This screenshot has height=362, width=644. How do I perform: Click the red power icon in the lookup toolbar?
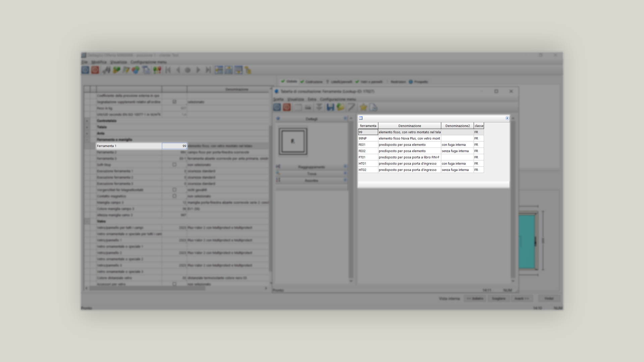(x=286, y=107)
